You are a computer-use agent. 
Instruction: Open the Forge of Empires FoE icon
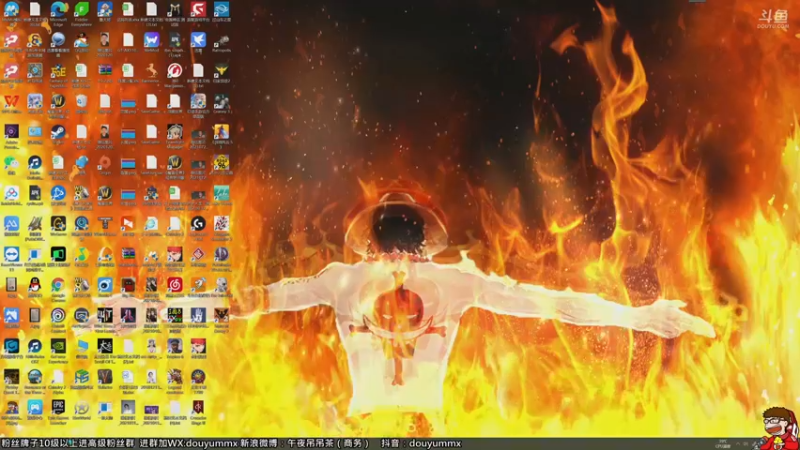[58, 70]
